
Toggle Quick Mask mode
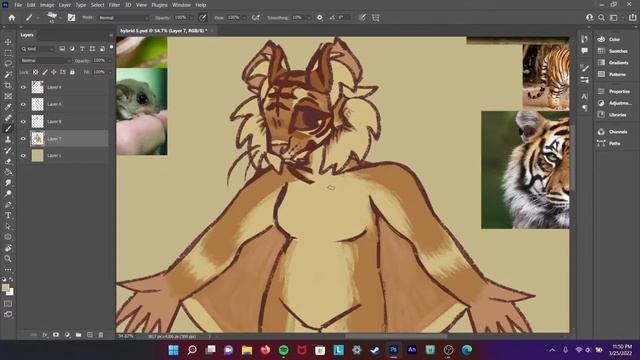(8, 303)
